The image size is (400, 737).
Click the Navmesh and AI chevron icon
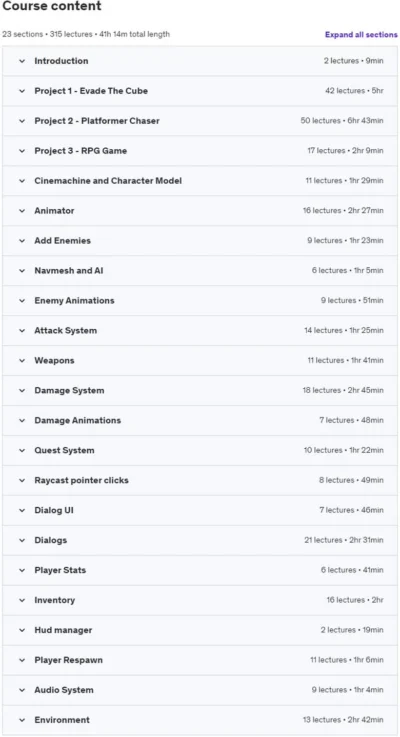(x=22, y=271)
